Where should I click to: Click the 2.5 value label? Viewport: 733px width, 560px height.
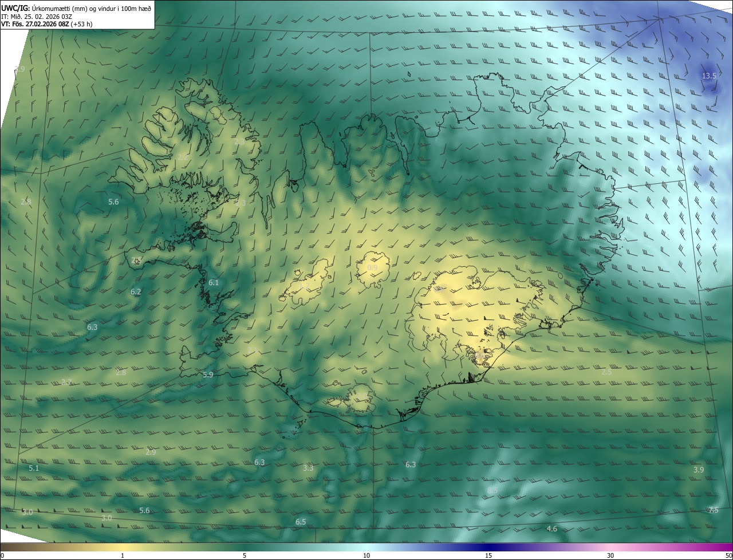(606, 372)
